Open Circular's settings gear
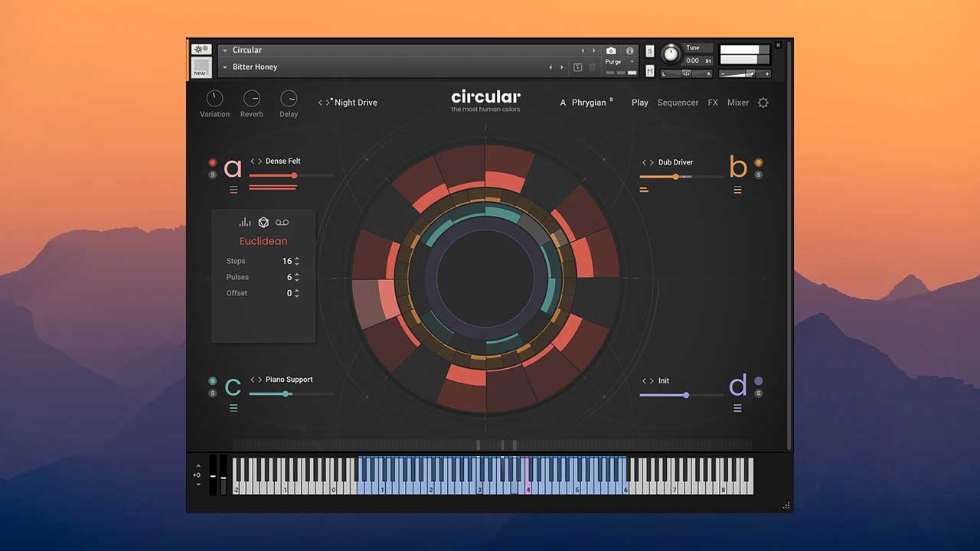 [763, 102]
